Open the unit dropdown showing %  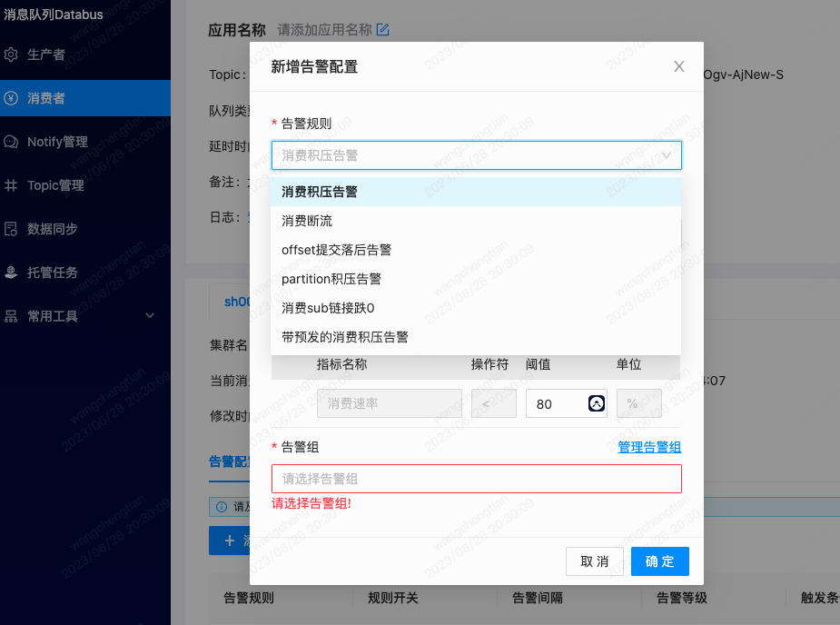click(x=639, y=403)
